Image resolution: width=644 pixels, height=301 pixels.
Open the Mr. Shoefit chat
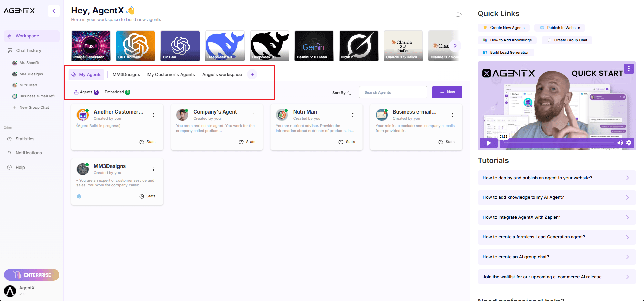[29, 63]
